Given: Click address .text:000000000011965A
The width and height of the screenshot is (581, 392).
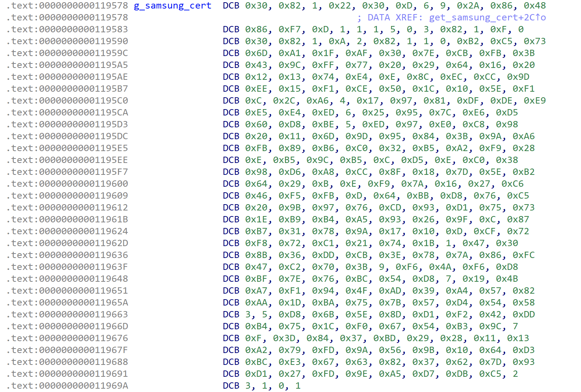Looking at the screenshot, I should click(x=67, y=303).
